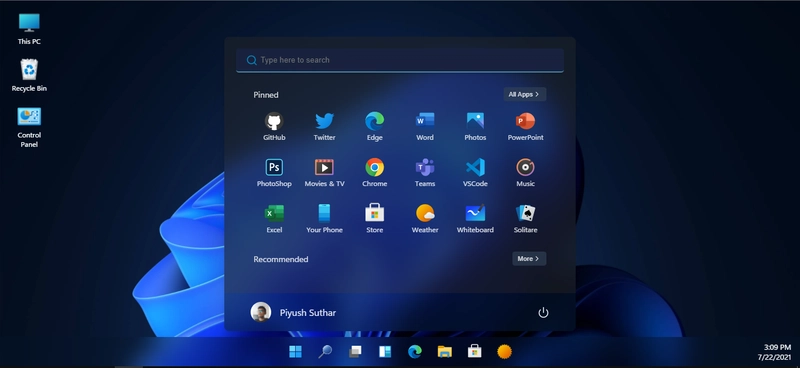Open Microsoft Store on the taskbar
The height and width of the screenshot is (368, 800).
coord(474,351)
